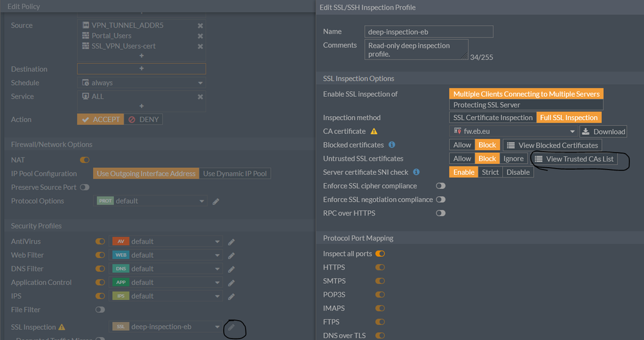Click View Trusted CAs List button
The image size is (644, 340).
coord(573,159)
